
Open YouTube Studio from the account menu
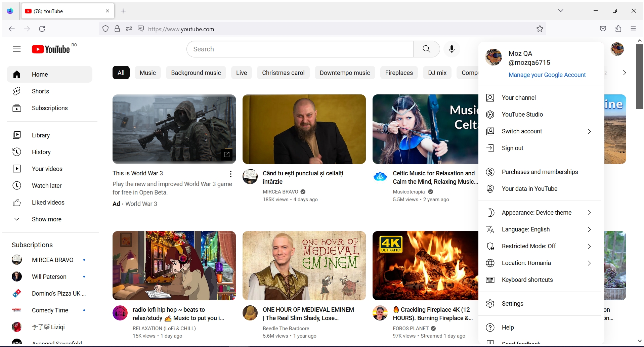(x=522, y=114)
